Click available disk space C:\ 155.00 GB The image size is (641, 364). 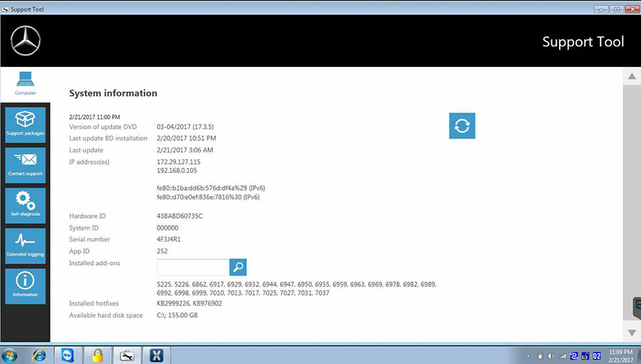(177, 316)
